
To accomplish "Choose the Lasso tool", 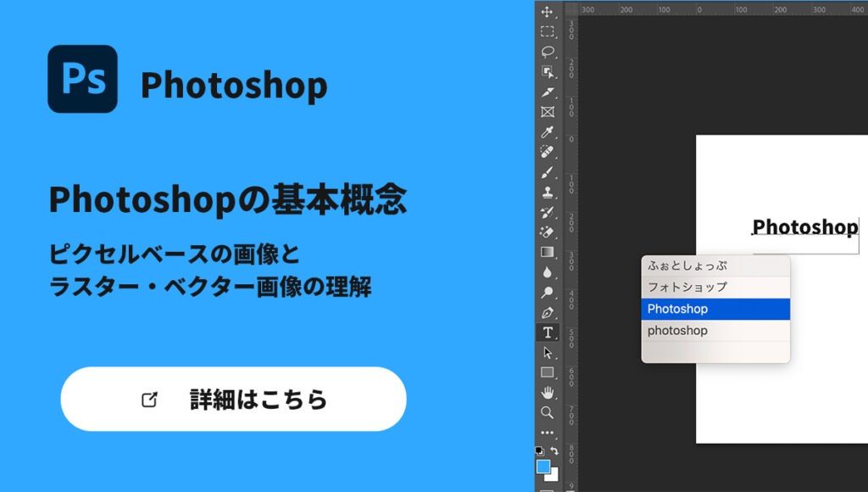I will pos(548,52).
